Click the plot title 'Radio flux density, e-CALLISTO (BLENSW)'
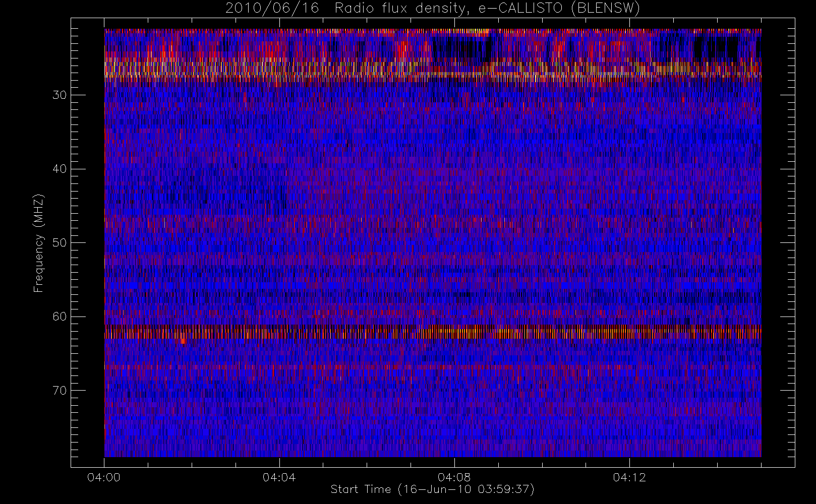816x504 pixels. click(x=487, y=9)
